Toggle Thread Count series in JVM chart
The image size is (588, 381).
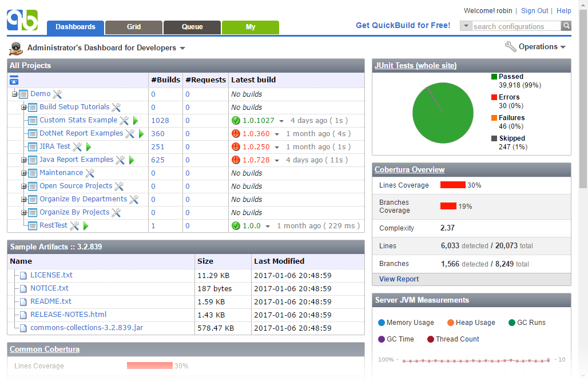click(x=453, y=339)
